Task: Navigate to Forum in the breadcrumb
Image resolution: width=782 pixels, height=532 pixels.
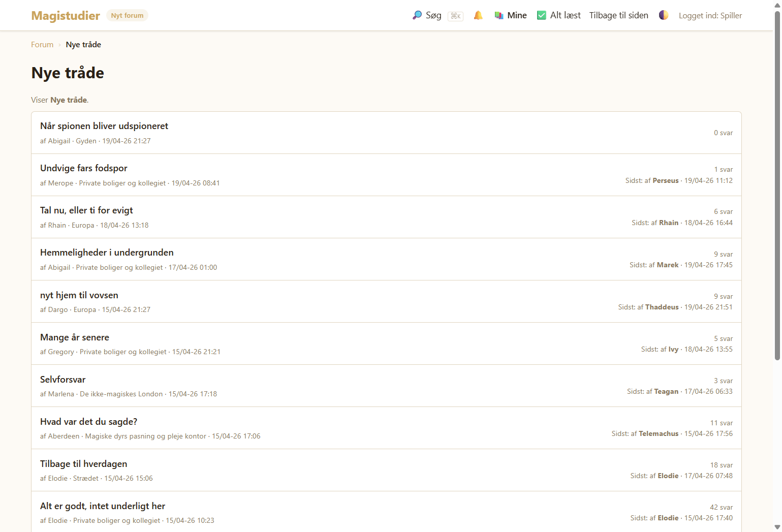Action: [x=42, y=45]
